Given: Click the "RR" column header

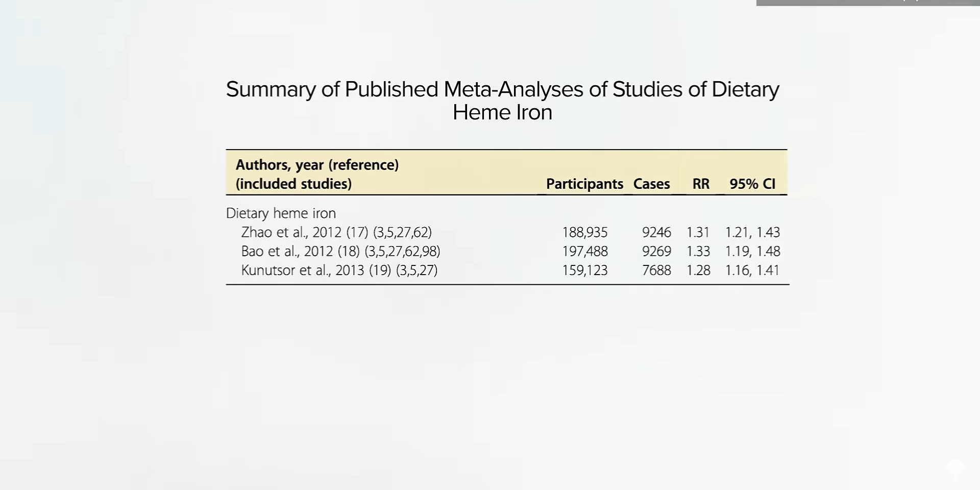Looking at the screenshot, I should tap(701, 184).
